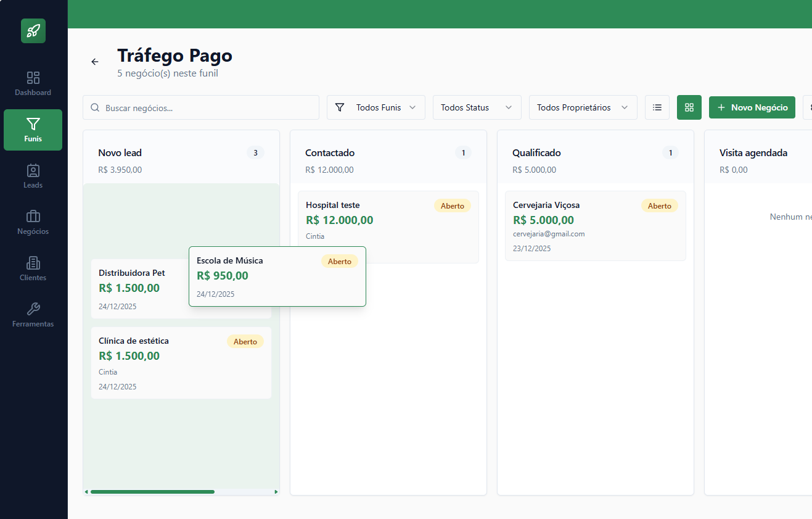
Task: Click the horizontal scrollbar in Novo lead column
Action: click(x=152, y=492)
